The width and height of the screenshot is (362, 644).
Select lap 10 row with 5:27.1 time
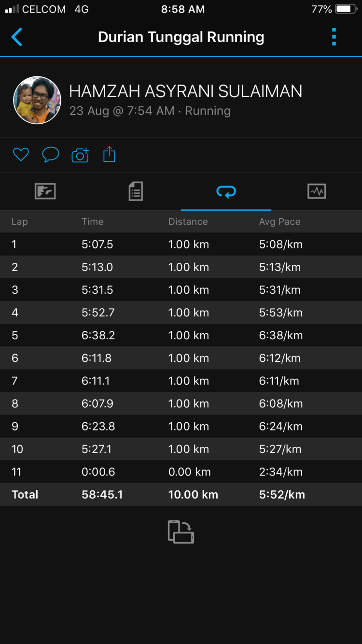coord(181,449)
